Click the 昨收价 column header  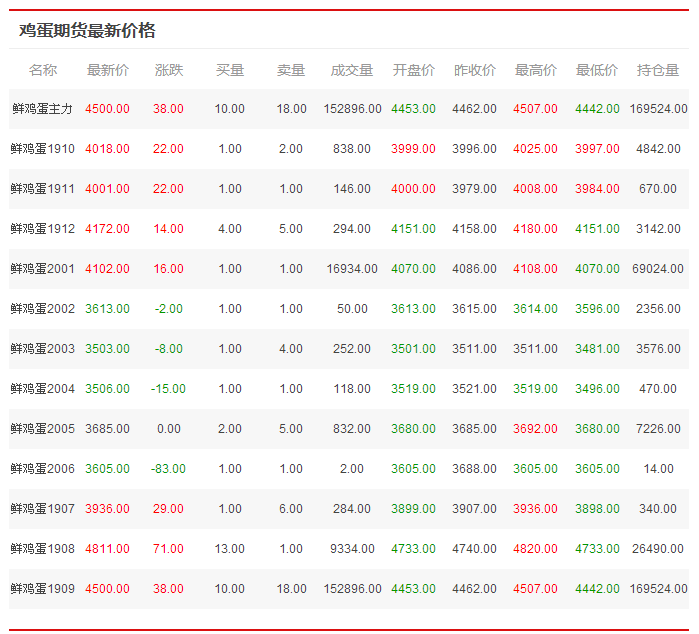(474, 70)
